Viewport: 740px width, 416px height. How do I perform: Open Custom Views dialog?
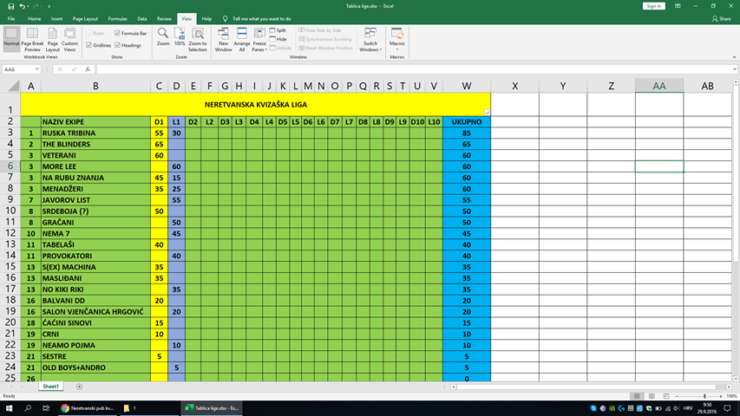click(69, 39)
